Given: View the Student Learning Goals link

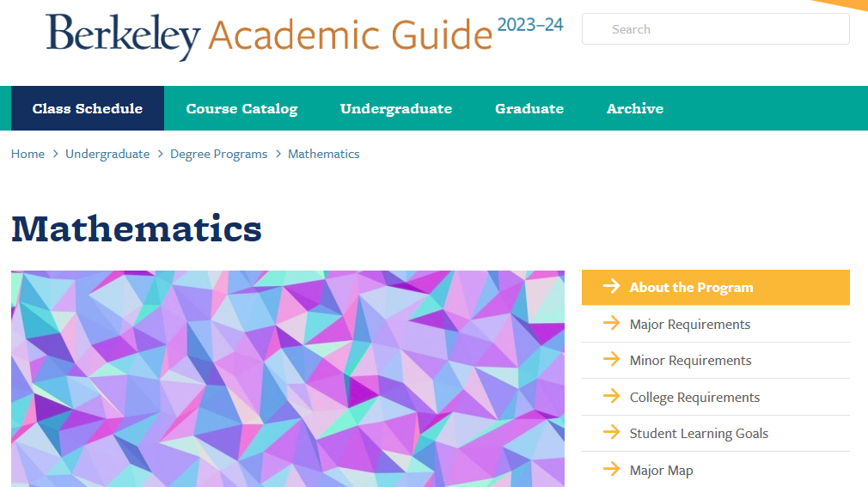Looking at the screenshot, I should point(699,434).
